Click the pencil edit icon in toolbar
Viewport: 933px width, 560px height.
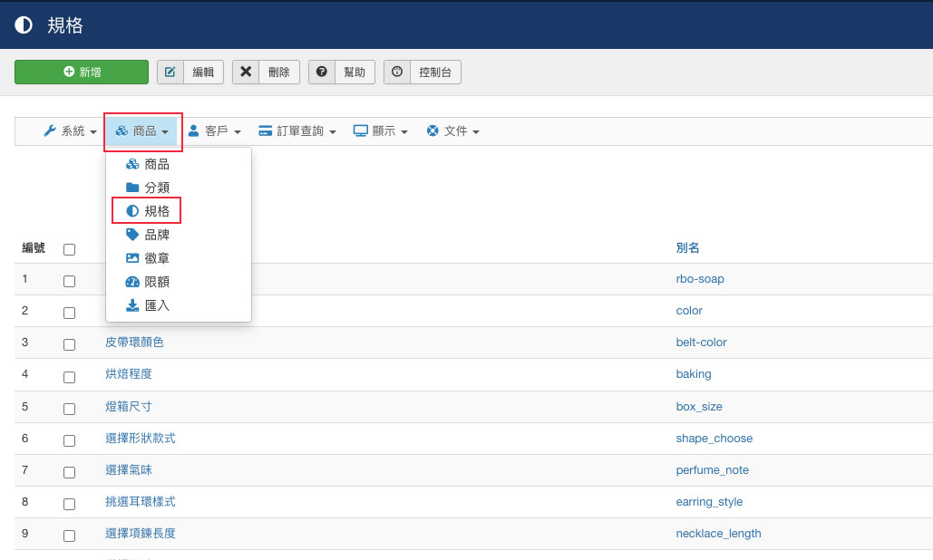point(170,72)
